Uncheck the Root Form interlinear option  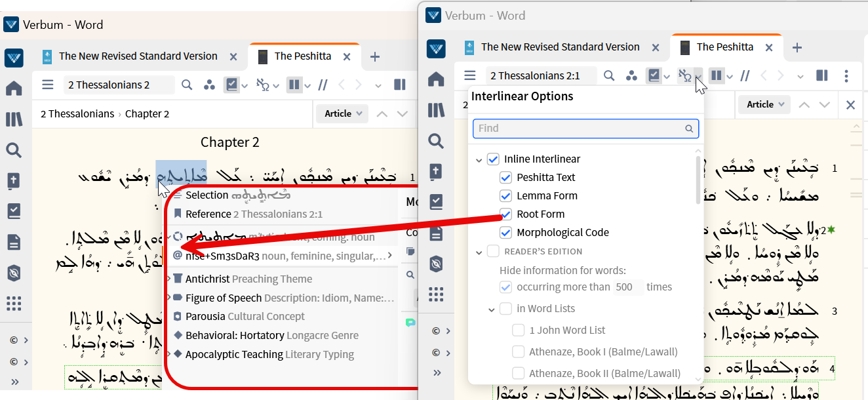pyautogui.click(x=505, y=214)
